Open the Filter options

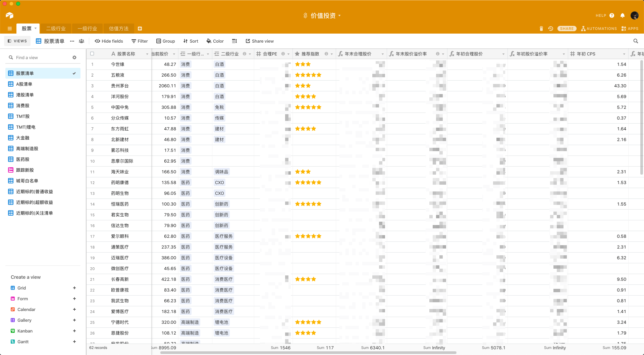pyautogui.click(x=140, y=41)
